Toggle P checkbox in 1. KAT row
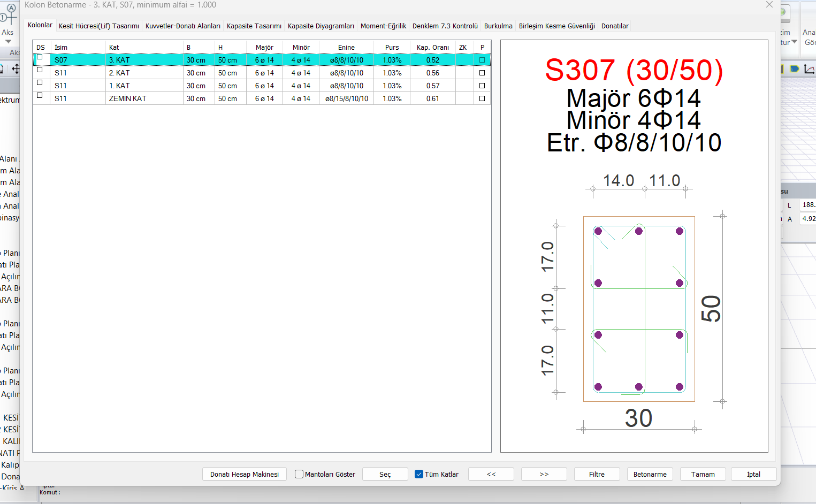Viewport: 816px width, 504px height. pyautogui.click(x=482, y=86)
